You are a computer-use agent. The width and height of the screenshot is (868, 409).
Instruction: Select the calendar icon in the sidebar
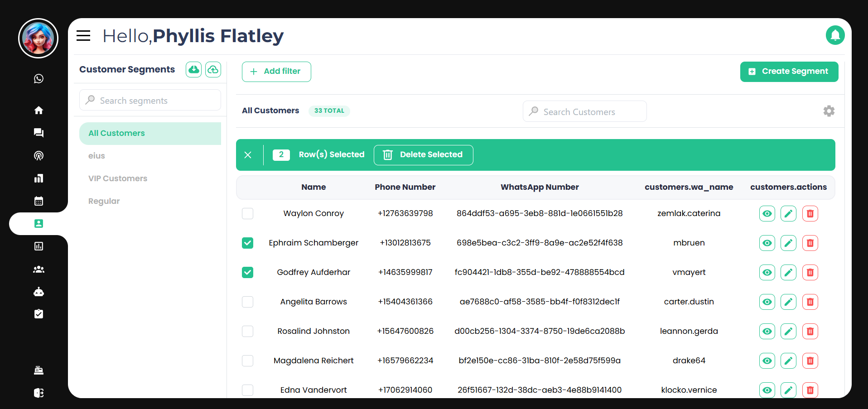coord(39,201)
